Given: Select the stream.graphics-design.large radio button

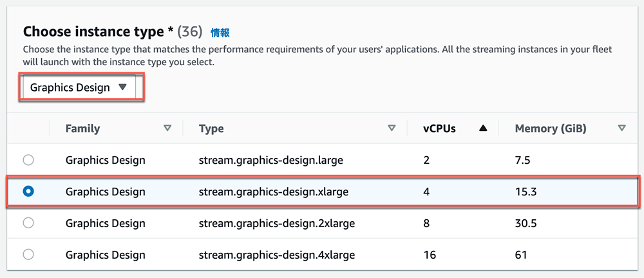Looking at the screenshot, I should tap(28, 160).
